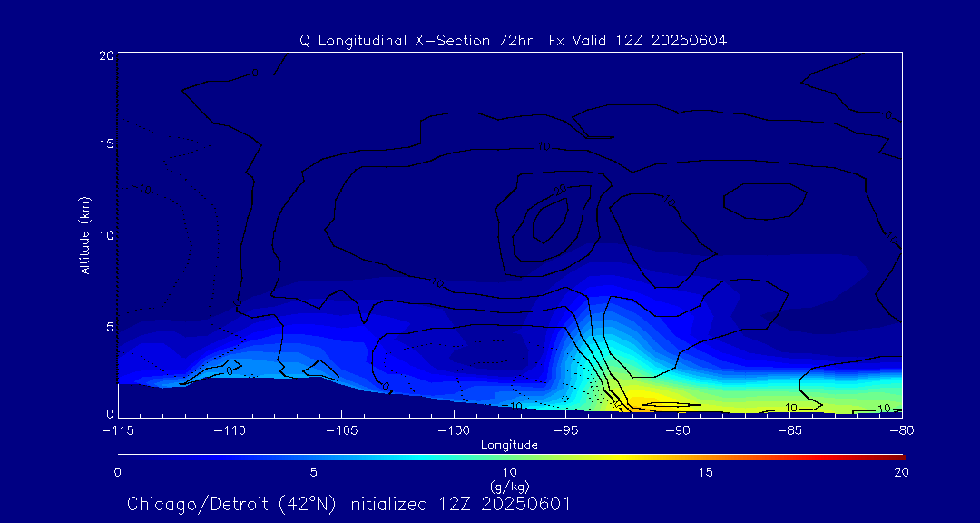Screen dimensions: 980x523
Task: Select the -105 longitude tick label
Action: point(342,431)
